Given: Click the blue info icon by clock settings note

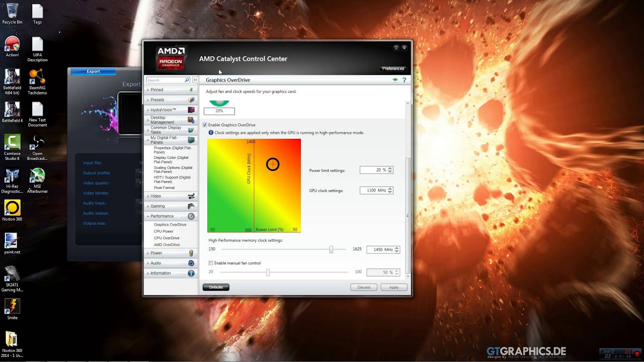Looking at the screenshot, I should coord(211,133).
